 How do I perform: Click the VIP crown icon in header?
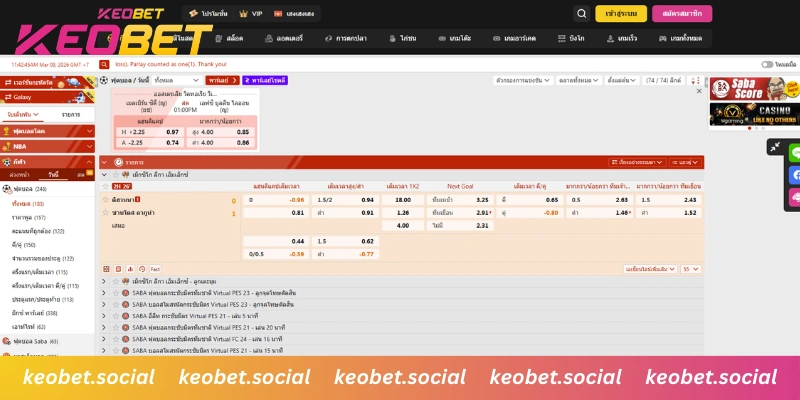[243, 14]
